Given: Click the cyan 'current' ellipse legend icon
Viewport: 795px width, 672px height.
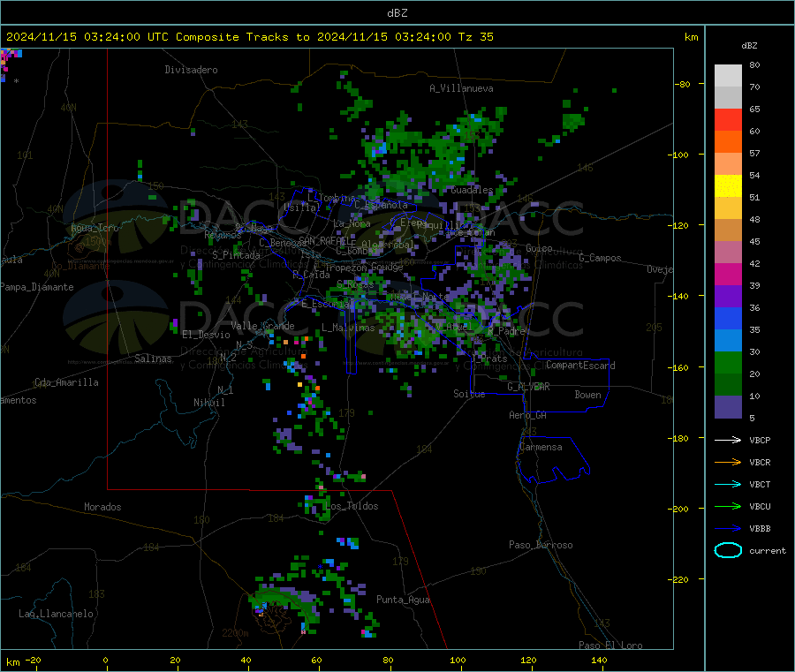Looking at the screenshot, I should [728, 550].
